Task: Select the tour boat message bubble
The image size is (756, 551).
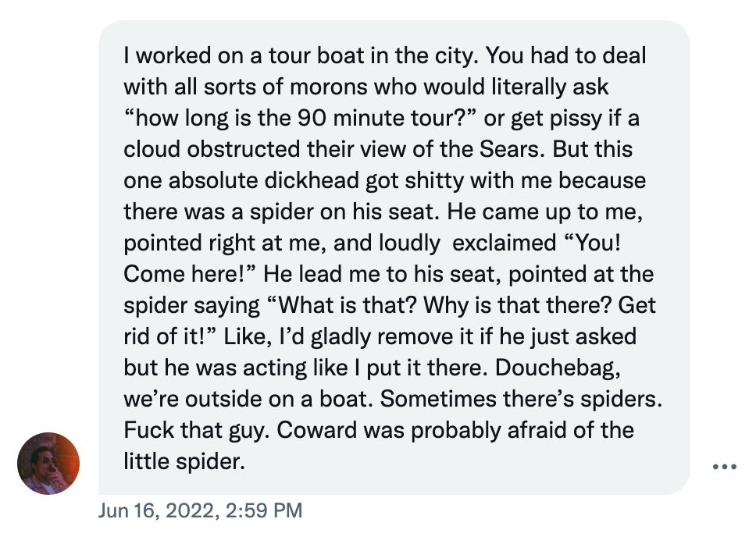Action: point(394,258)
